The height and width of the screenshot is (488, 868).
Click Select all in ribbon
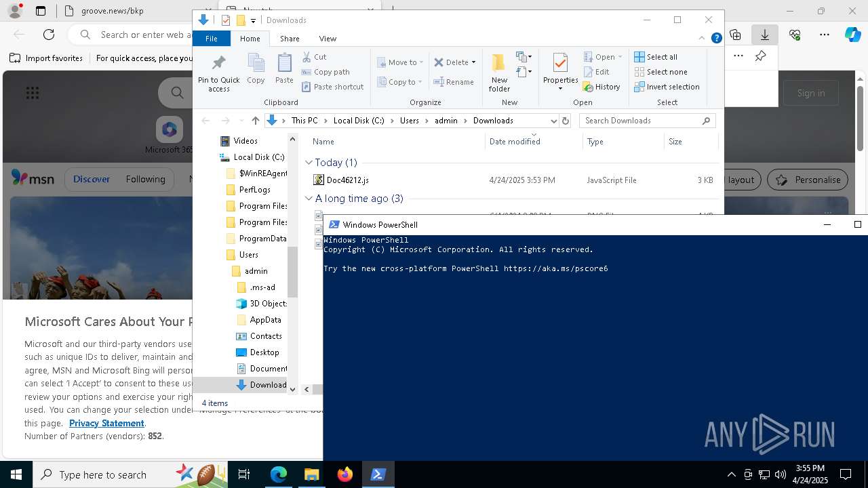tap(656, 57)
